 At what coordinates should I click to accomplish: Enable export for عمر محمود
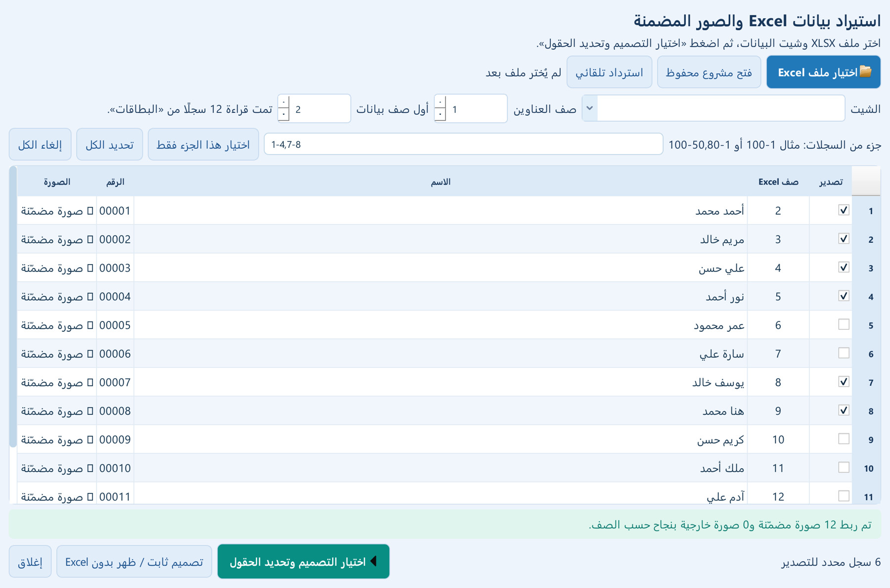844,324
